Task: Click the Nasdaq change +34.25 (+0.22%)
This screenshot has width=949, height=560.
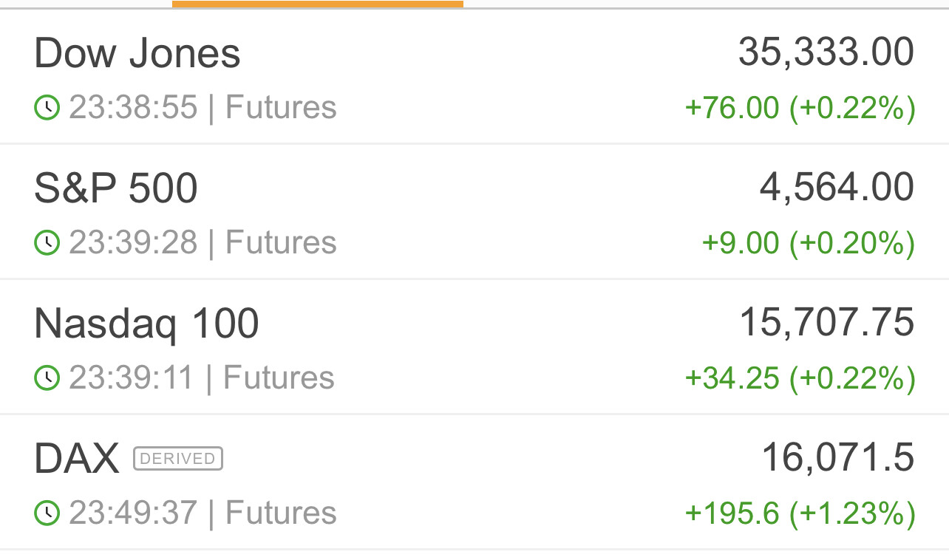Action: [x=800, y=378]
